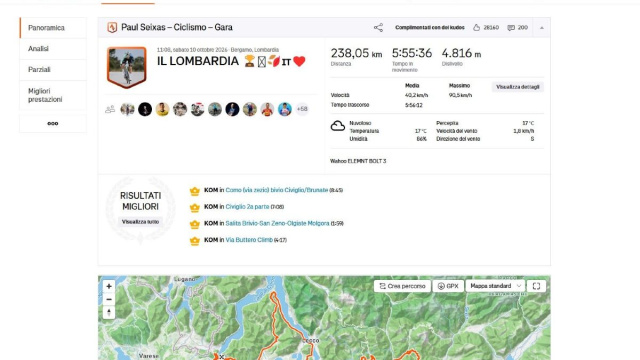Image resolution: width=640 pixels, height=360 pixels.
Task: Click the comments speech bubble icon
Action: [x=511, y=28]
